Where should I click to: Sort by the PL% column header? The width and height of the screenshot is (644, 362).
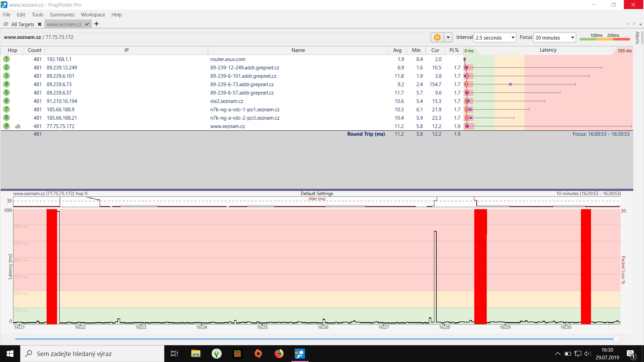(454, 50)
